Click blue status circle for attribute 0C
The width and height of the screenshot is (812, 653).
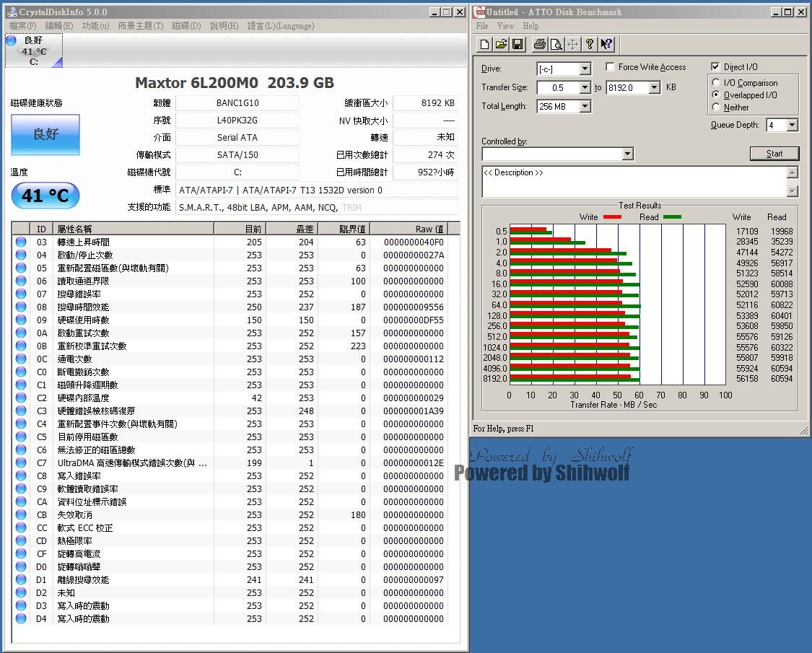[x=21, y=359]
